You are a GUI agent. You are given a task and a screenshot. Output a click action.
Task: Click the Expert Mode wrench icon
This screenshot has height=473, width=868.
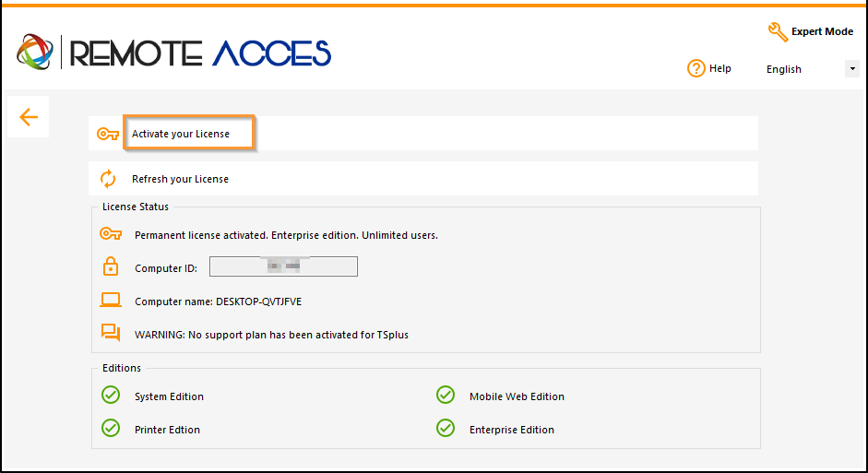pyautogui.click(x=778, y=32)
